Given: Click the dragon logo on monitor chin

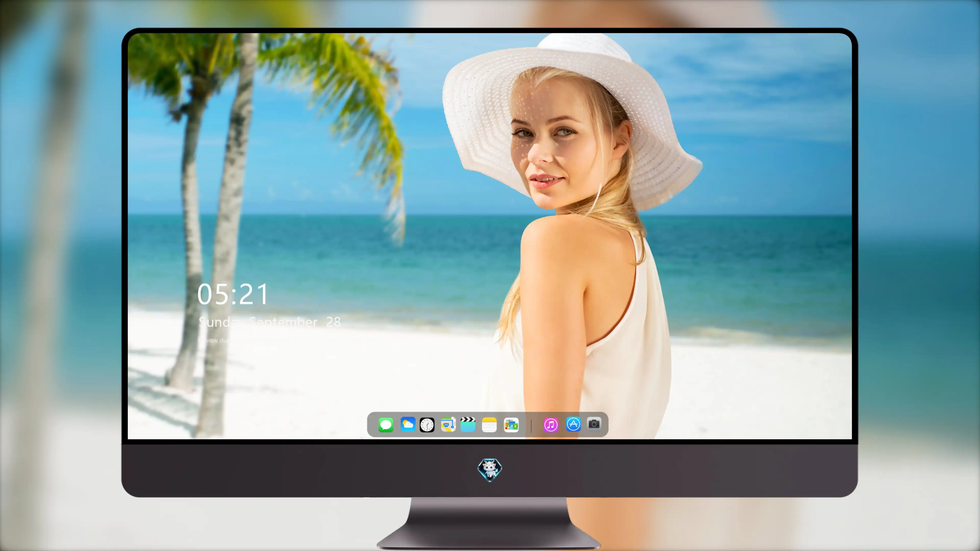Looking at the screenshot, I should pyautogui.click(x=490, y=470).
